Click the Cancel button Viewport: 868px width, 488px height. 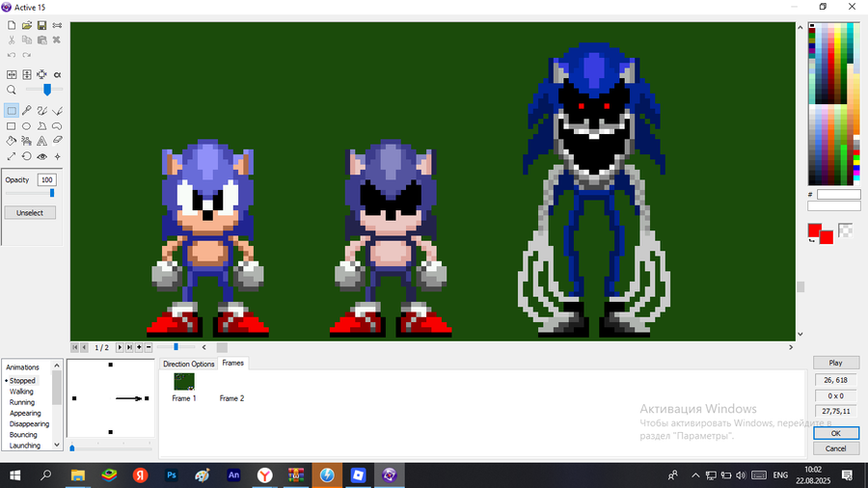pos(836,448)
